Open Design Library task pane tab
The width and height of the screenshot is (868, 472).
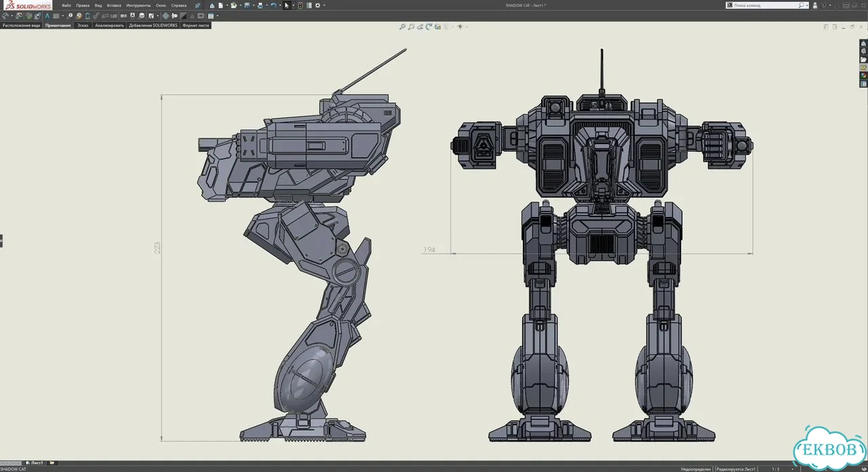click(863, 52)
